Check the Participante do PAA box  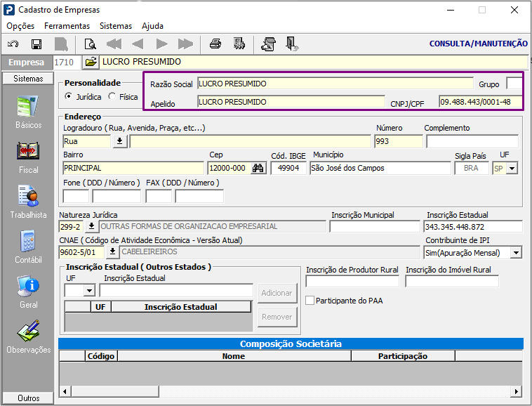tap(310, 301)
